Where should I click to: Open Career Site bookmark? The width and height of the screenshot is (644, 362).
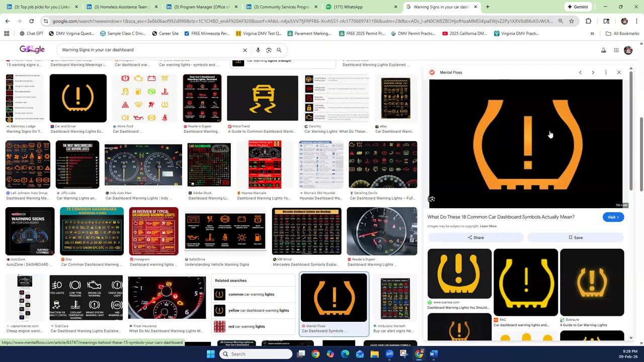pyautogui.click(x=165, y=34)
